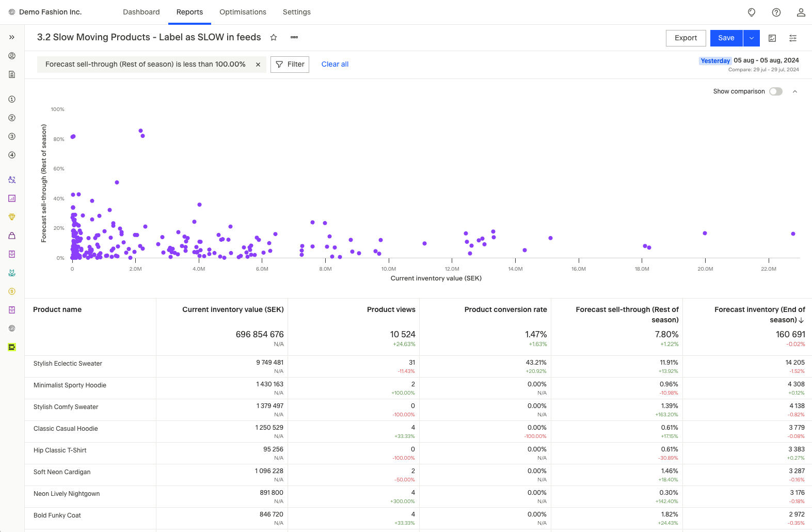Viewport: 812px width, 532px height.
Task: Open the lightbulb tips icon
Action: tap(752, 12)
